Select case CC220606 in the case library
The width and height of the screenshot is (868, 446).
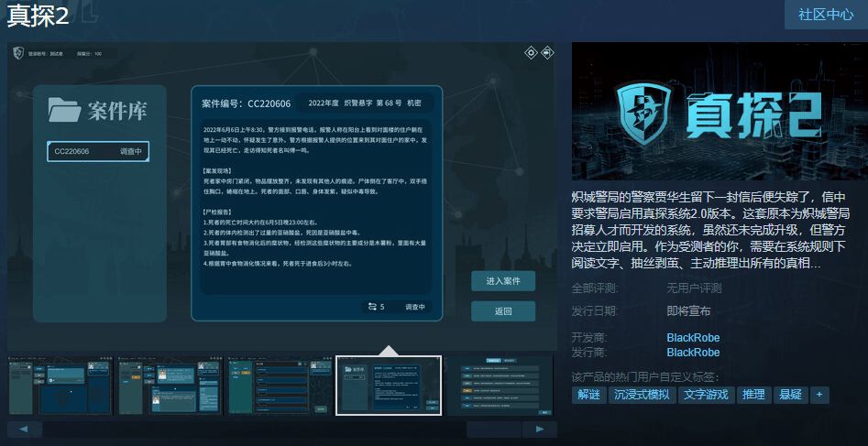point(98,151)
